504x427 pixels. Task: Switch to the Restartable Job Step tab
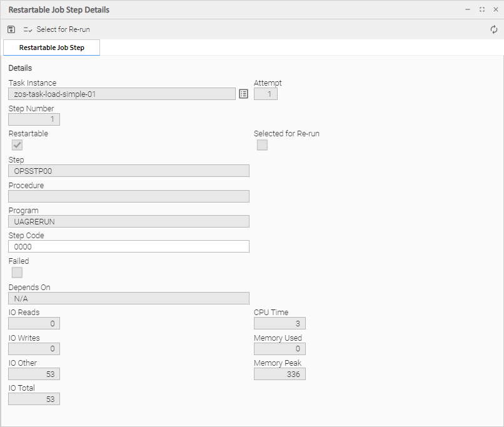pyautogui.click(x=51, y=48)
